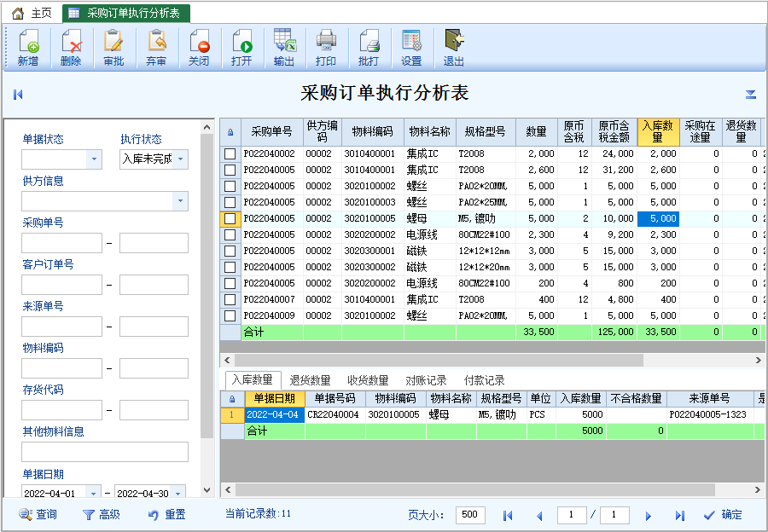Click the current page number field

(572, 515)
